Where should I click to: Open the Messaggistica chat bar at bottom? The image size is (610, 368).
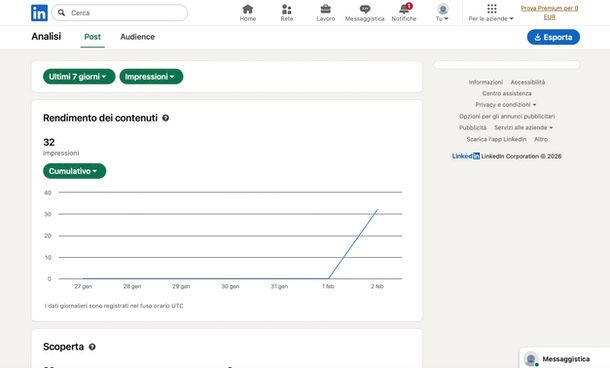(x=564, y=359)
